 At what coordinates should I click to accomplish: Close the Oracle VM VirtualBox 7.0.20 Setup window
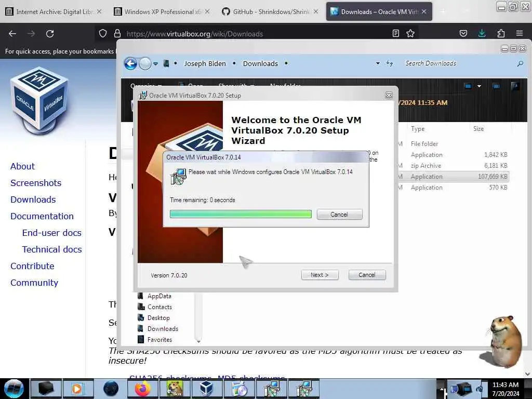point(389,96)
